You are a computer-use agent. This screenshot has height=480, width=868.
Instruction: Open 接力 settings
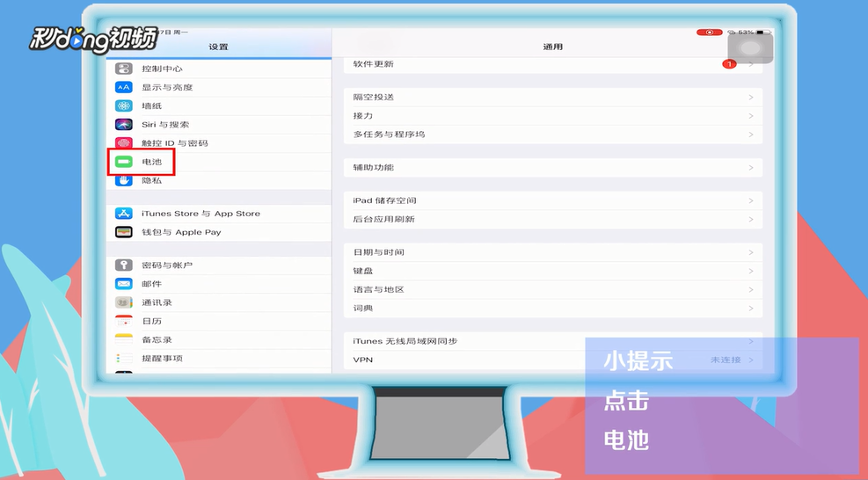[553, 116]
